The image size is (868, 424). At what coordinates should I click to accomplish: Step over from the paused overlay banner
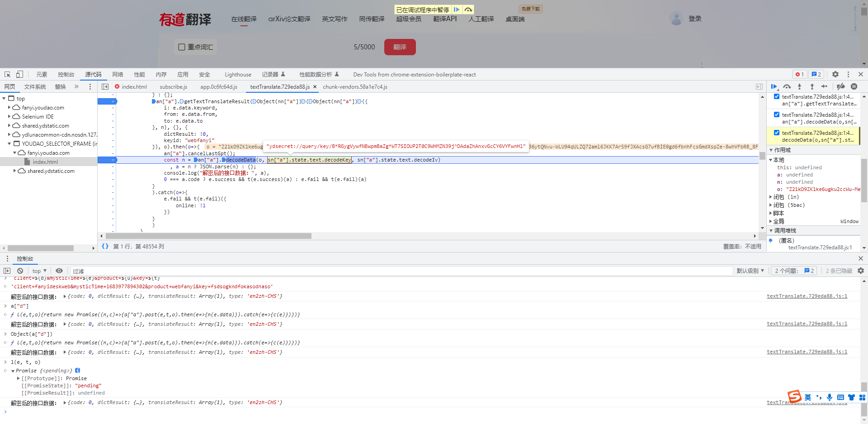(468, 10)
